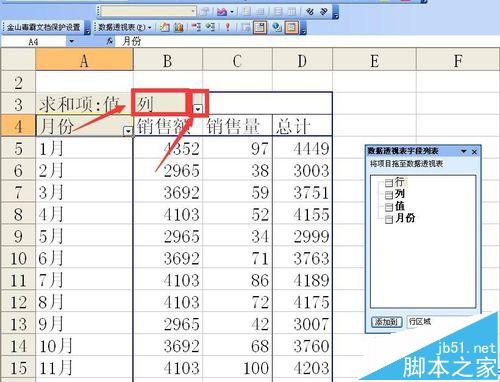Click cell with value 4203
The width and height of the screenshot is (500, 382).
pyautogui.click(x=302, y=368)
